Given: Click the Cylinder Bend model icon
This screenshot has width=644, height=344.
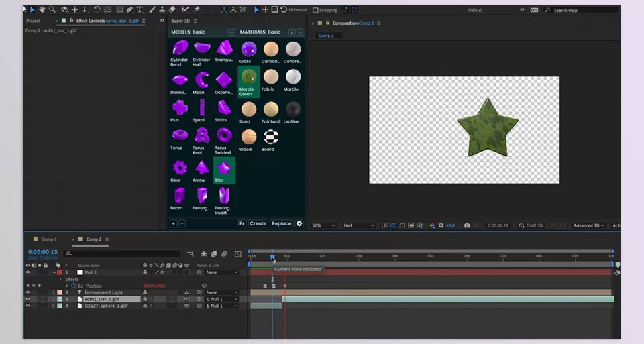Looking at the screenshot, I should point(180,48).
